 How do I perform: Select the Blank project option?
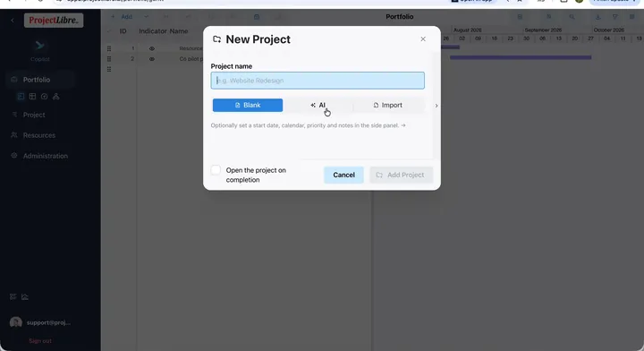coord(248,106)
